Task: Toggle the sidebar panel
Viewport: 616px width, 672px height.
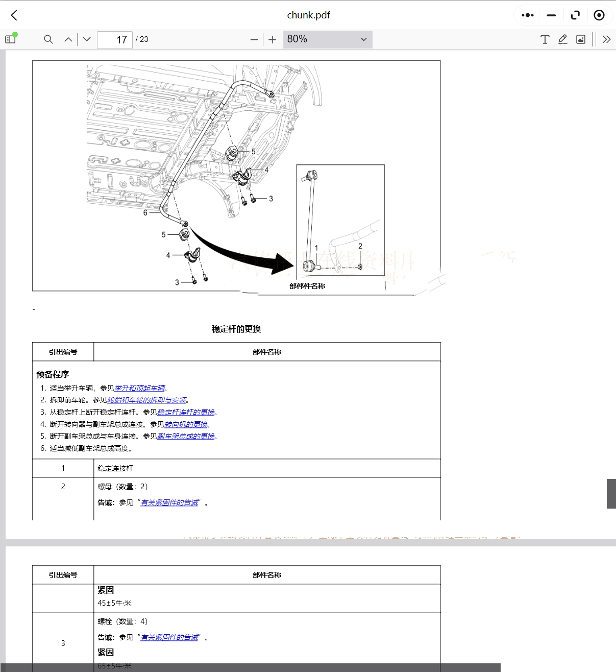Action: click(x=10, y=39)
